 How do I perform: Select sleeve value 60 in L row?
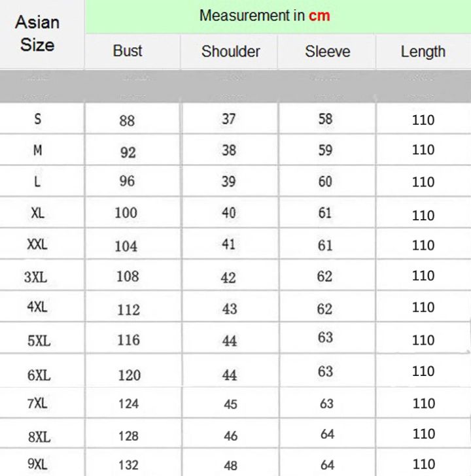coord(325,181)
